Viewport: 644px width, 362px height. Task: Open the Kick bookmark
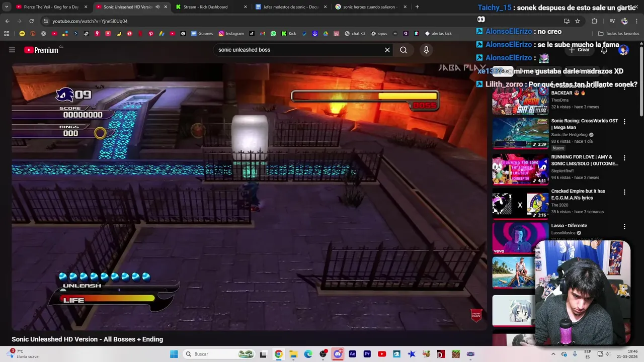click(x=289, y=34)
